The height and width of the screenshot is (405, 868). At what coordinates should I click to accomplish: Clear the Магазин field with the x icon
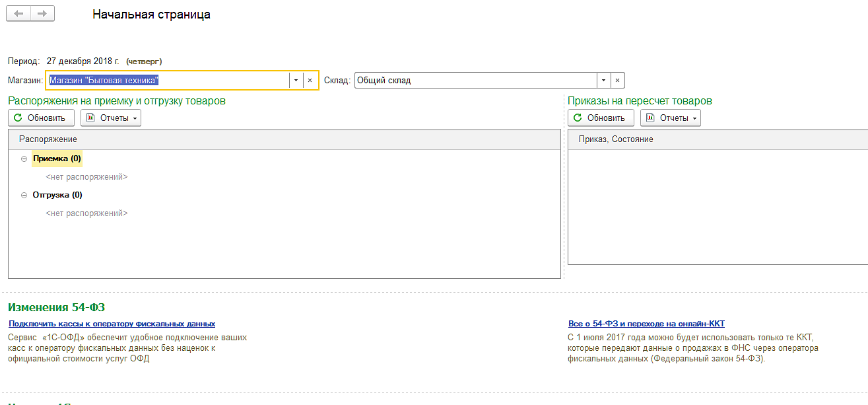(310, 81)
